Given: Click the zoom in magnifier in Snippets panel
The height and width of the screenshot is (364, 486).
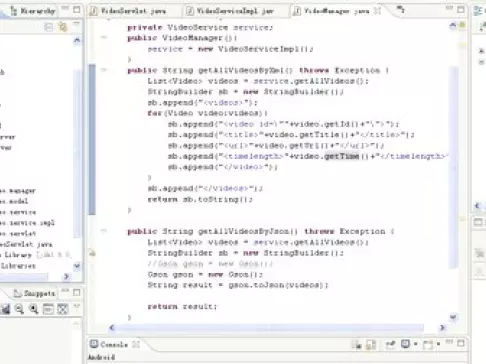Looking at the screenshot, I should tap(34, 309).
